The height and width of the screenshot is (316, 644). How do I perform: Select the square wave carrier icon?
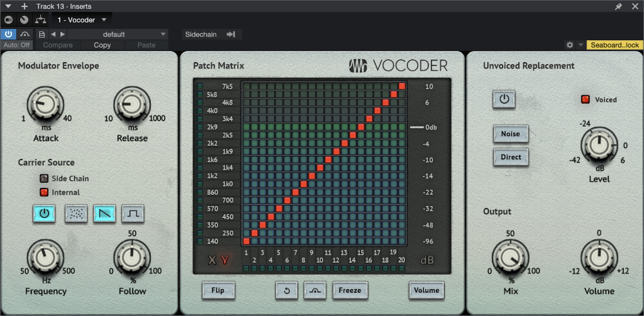133,214
